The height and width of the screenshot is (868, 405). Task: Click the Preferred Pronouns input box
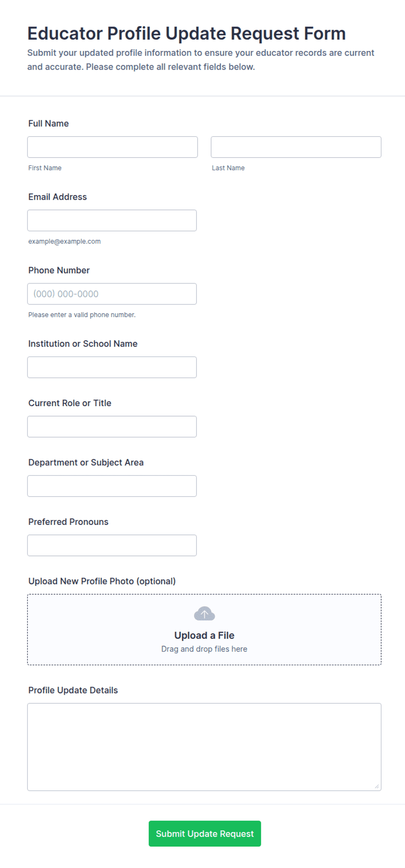click(112, 545)
